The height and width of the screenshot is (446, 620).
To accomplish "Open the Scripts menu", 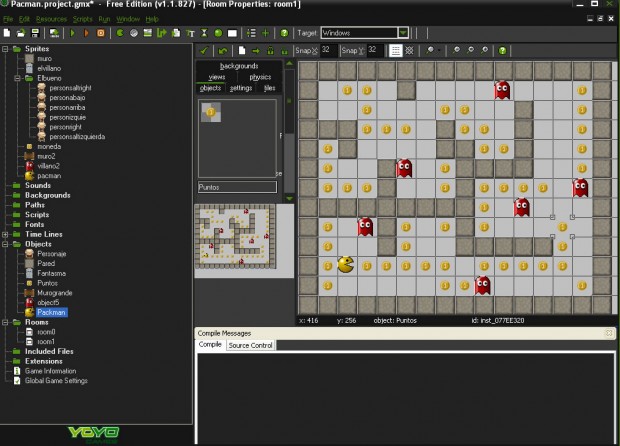I will pos(82,19).
